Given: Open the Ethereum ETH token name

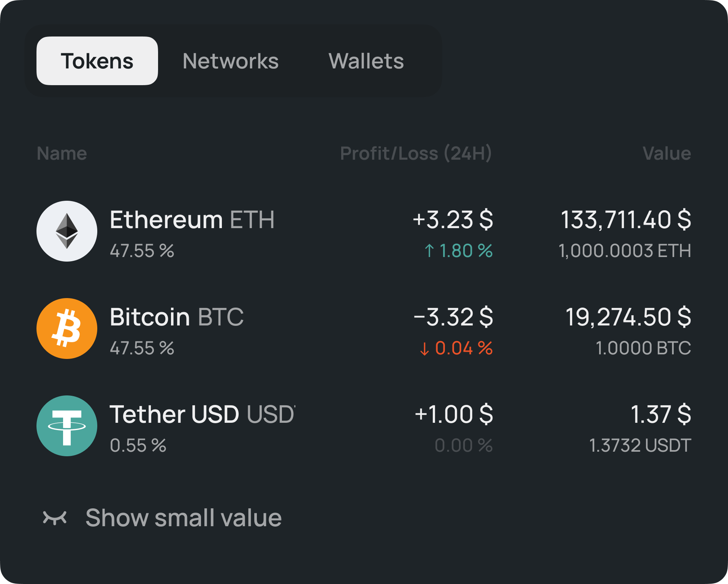Looking at the screenshot, I should [192, 220].
